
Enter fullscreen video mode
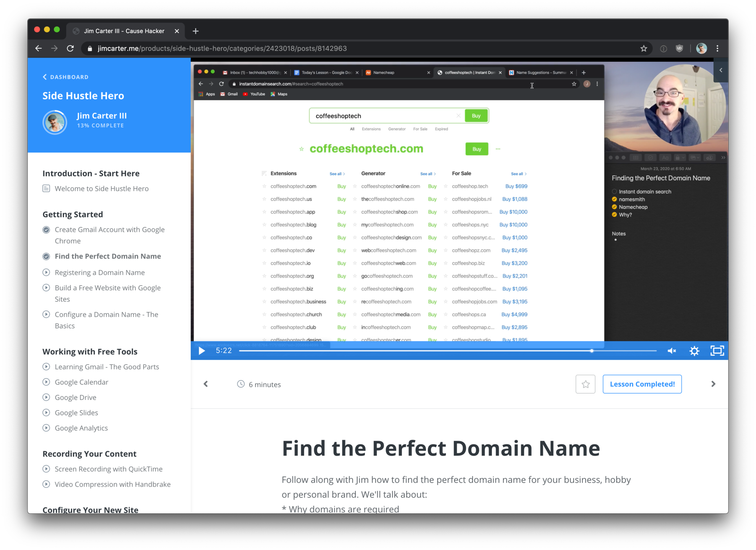tap(717, 351)
